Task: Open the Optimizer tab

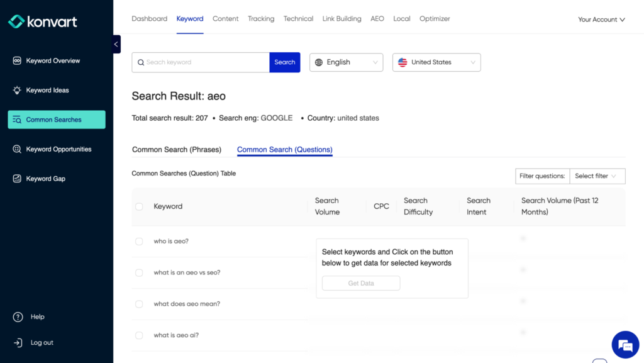Action: pos(435,19)
